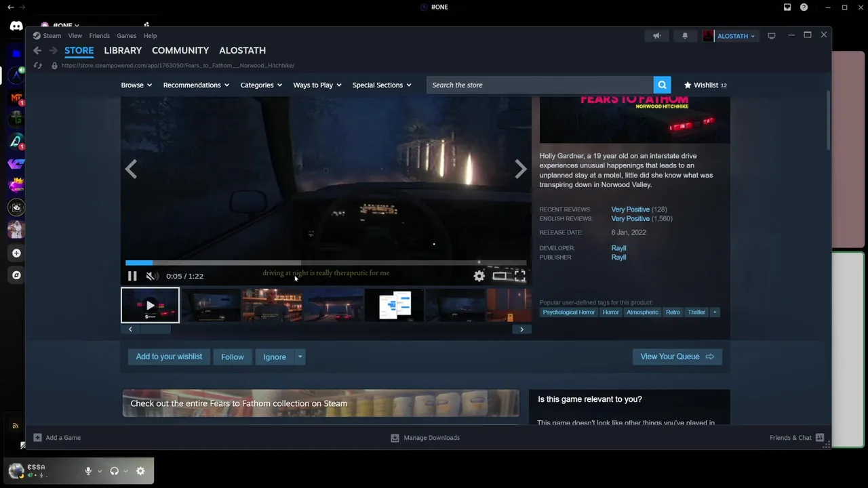This screenshot has height=488, width=868.
Task: Expand the Recommendations menu
Action: pos(196,85)
